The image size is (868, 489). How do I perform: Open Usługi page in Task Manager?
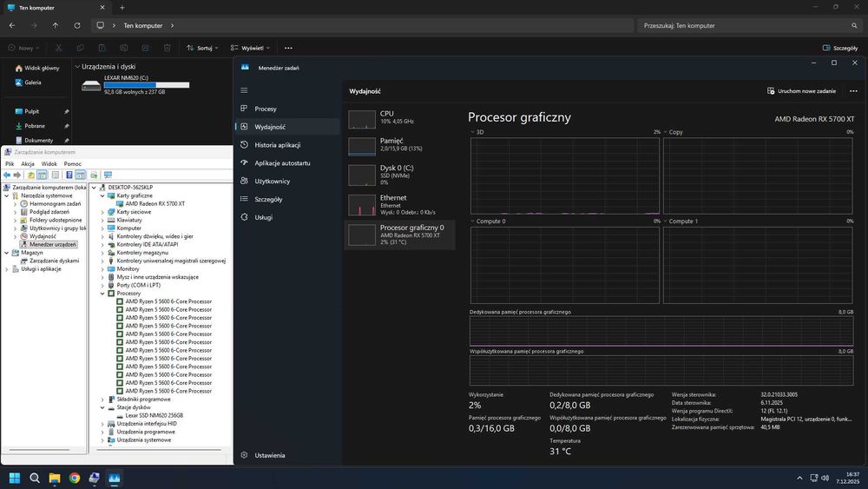point(263,217)
